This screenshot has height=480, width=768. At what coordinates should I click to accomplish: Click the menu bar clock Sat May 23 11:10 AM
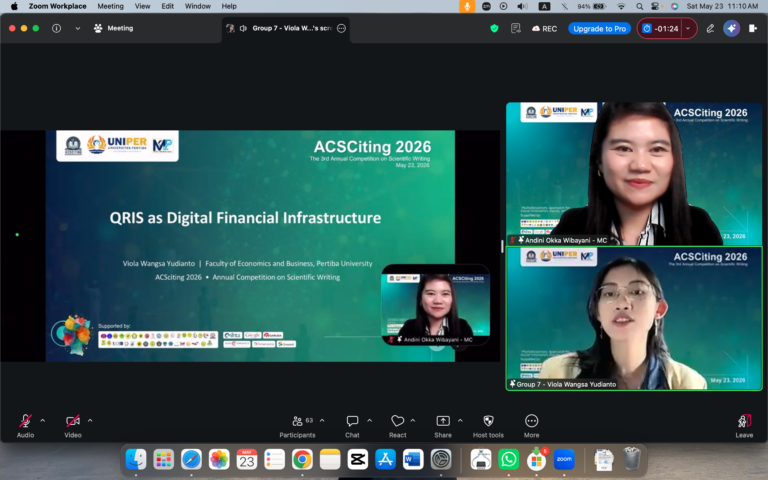pyautogui.click(x=722, y=6)
